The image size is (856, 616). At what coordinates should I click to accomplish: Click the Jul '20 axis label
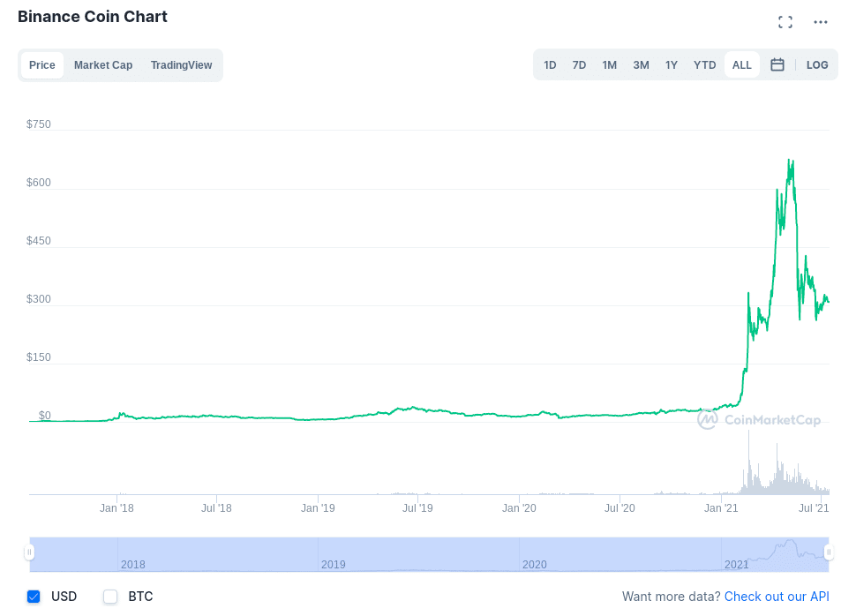(x=619, y=507)
